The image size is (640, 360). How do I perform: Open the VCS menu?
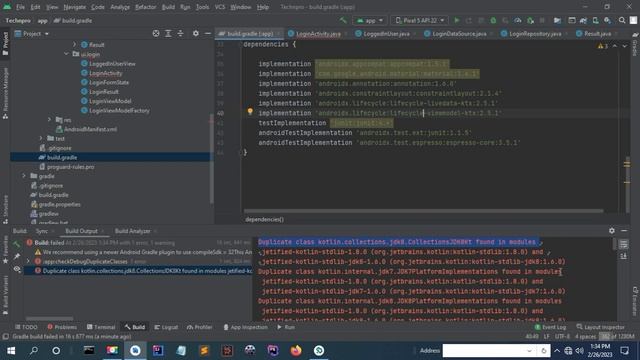point(220,7)
